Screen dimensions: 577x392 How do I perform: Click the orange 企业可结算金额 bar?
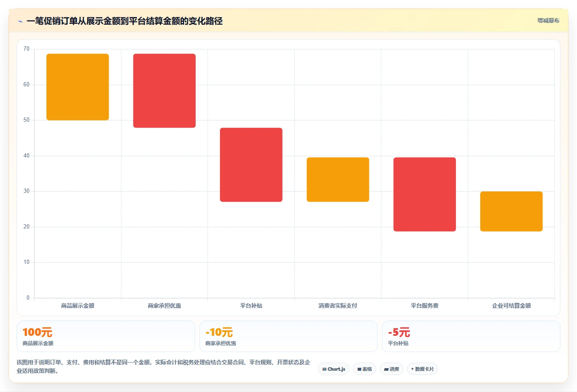511,212
